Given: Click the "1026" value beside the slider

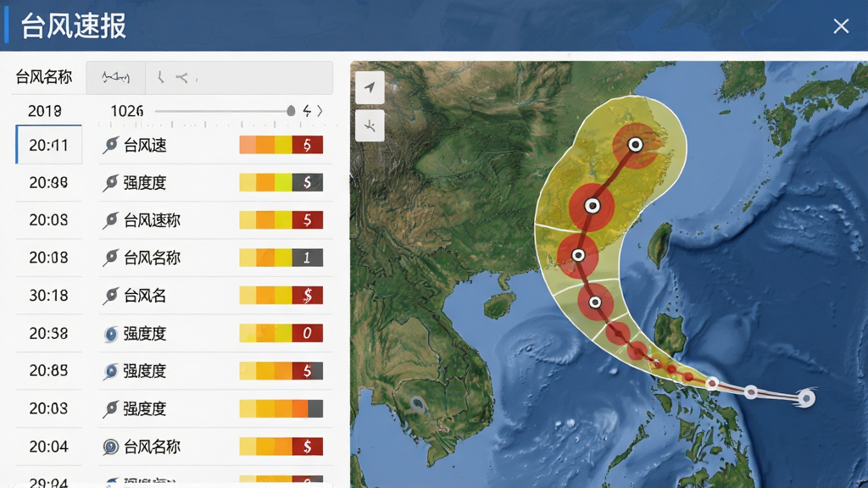Looking at the screenshot, I should (127, 111).
